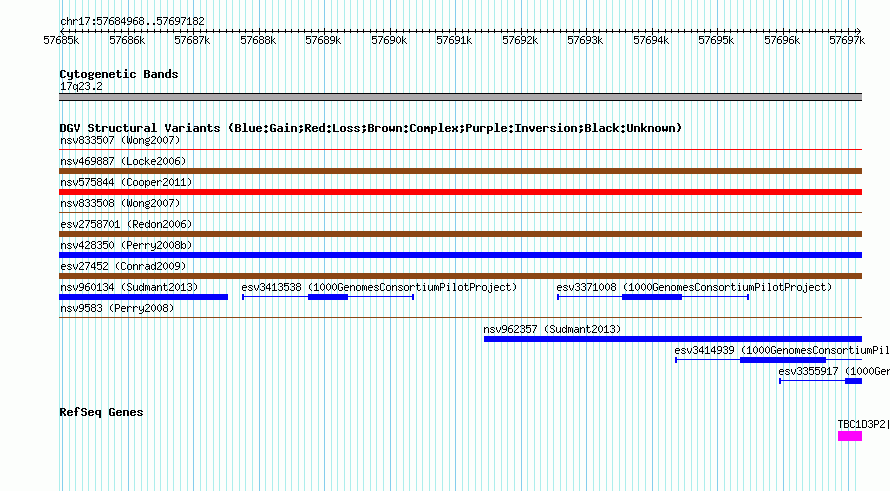This screenshot has height=491, width=890.
Task: Click the 57688k ruler tick label
Action: (258, 40)
